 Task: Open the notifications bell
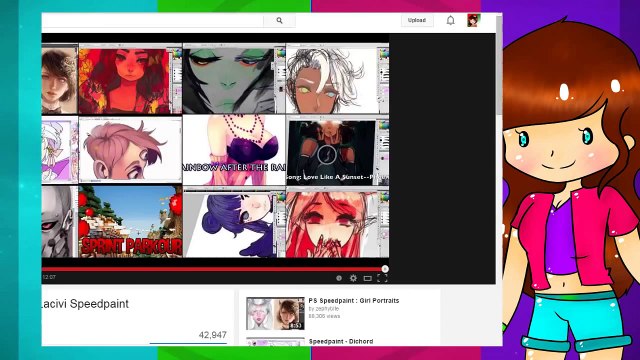(450, 20)
